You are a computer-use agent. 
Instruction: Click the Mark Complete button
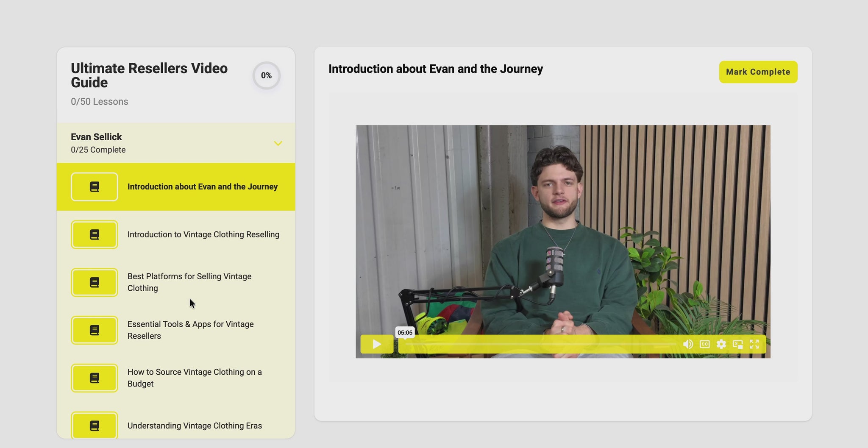coord(758,72)
